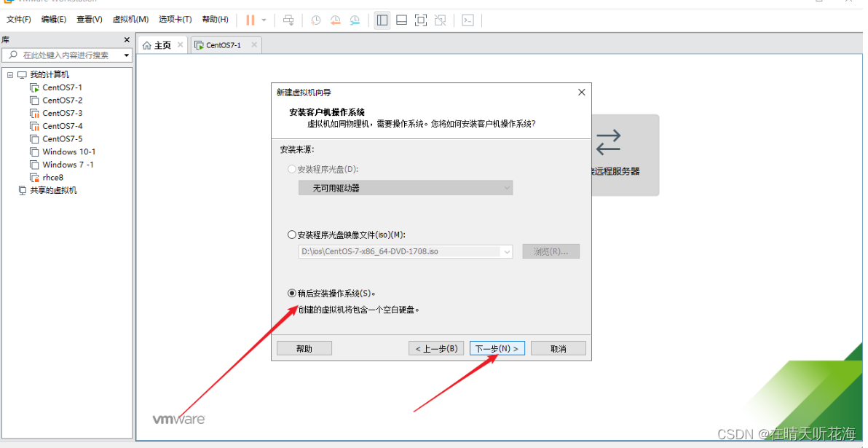Open the ISO file path combo box
Viewport: 868px width, 448px height.
point(406,251)
